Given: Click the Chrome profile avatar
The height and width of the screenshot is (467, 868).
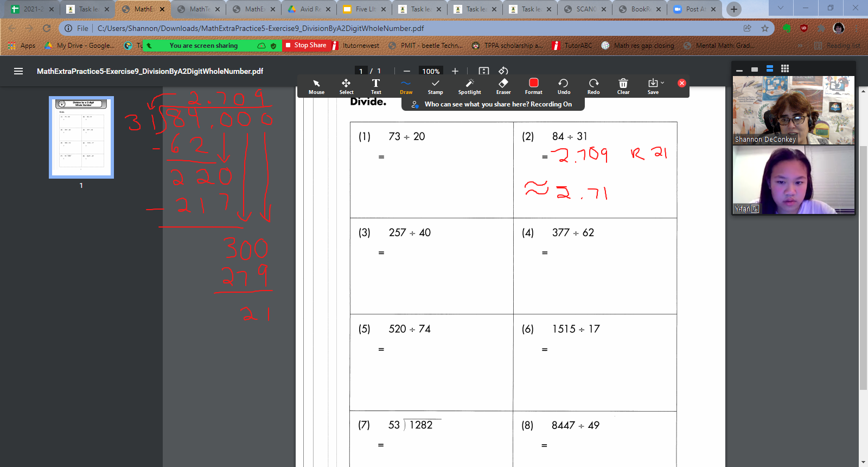Looking at the screenshot, I should tap(839, 28).
